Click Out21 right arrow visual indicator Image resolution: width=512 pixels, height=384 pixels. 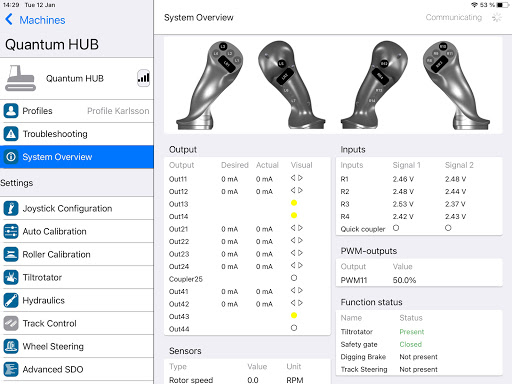300,228
